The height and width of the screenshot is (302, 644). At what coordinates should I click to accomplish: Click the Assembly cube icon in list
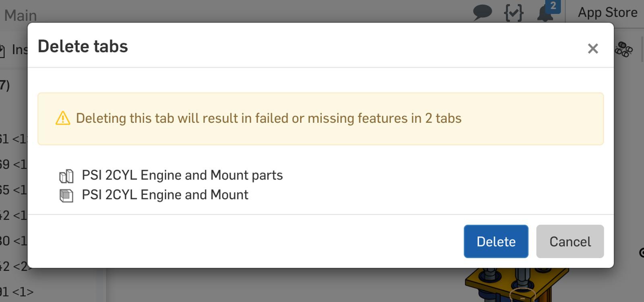tap(66, 196)
